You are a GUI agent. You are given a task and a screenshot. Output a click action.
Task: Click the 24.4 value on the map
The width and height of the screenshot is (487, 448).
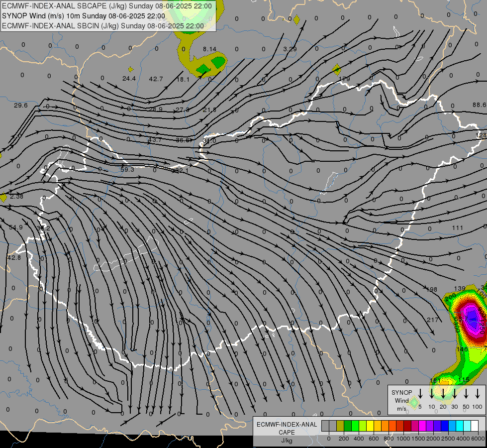(x=129, y=79)
